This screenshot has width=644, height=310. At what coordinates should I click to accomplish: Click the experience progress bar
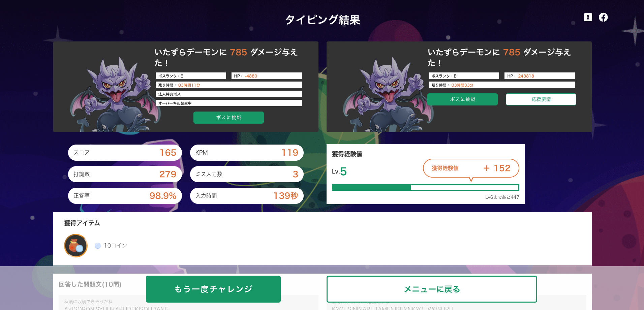425,187
